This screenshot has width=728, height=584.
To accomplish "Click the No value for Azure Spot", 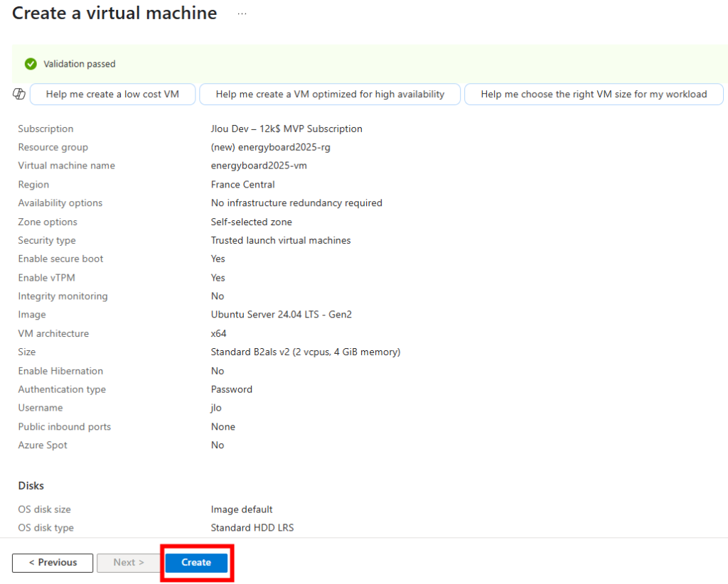I will [x=218, y=445].
